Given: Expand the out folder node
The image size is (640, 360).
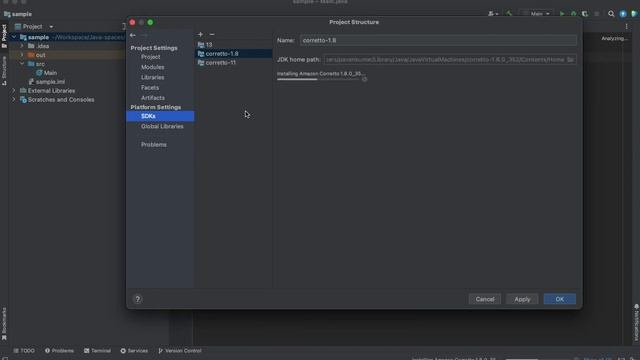Looking at the screenshot, I should tap(22, 55).
